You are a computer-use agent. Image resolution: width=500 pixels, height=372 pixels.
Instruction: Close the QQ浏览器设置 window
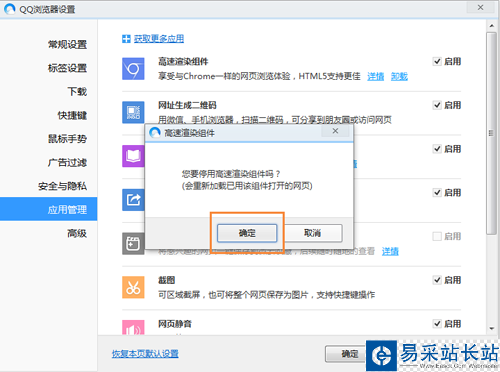pyautogui.click(x=480, y=7)
